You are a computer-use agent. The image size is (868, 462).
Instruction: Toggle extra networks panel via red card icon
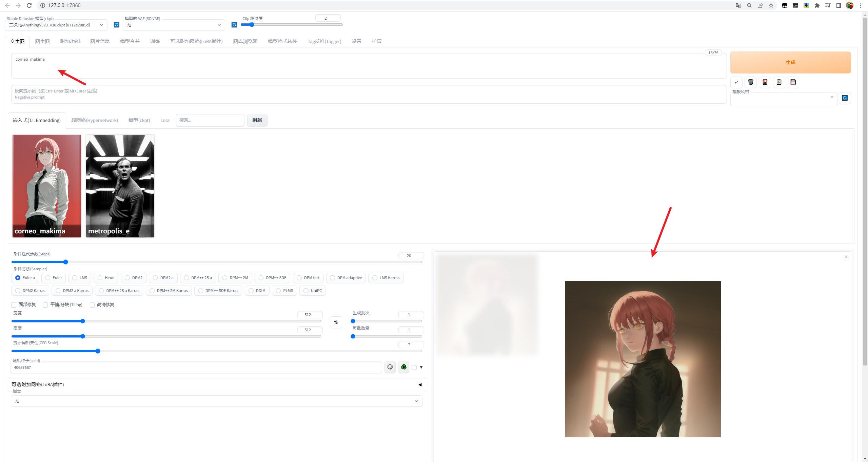tap(765, 82)
